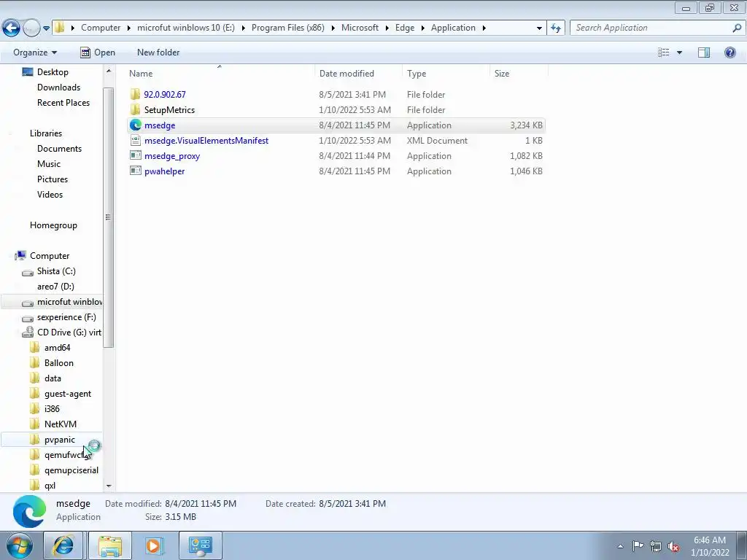Select the pwahelper application icon

coord(135,171)
